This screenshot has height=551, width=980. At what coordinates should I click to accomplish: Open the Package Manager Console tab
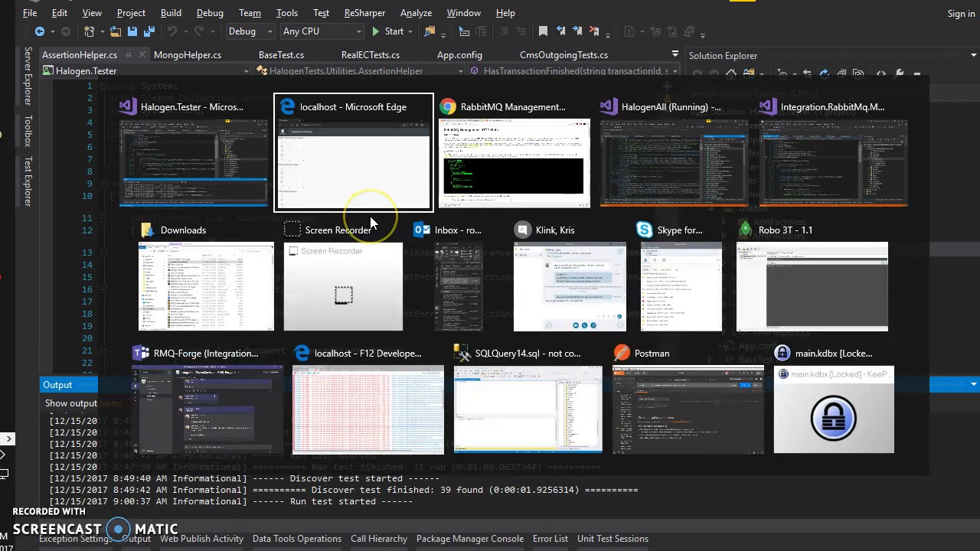point(470,539)
